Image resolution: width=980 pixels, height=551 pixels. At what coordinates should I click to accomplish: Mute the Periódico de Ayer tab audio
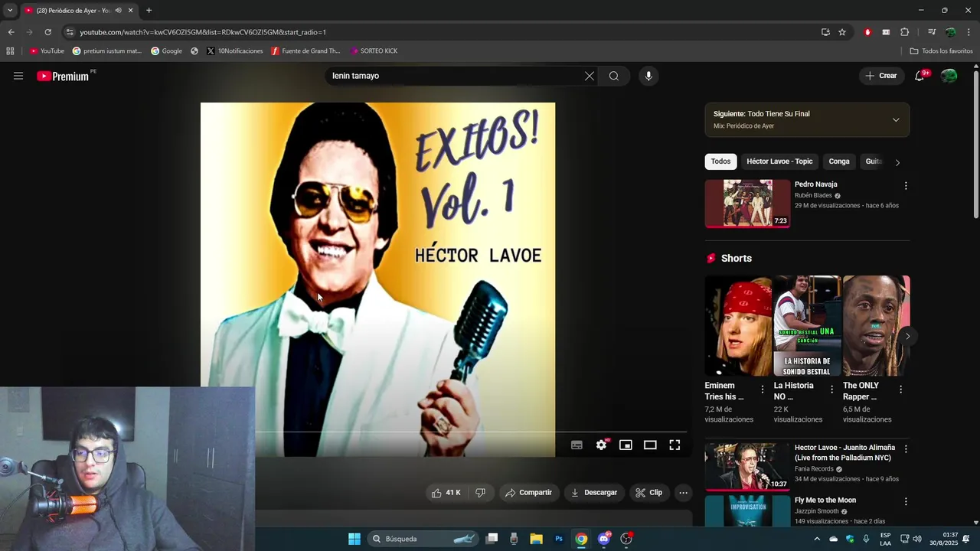point(118,11)
